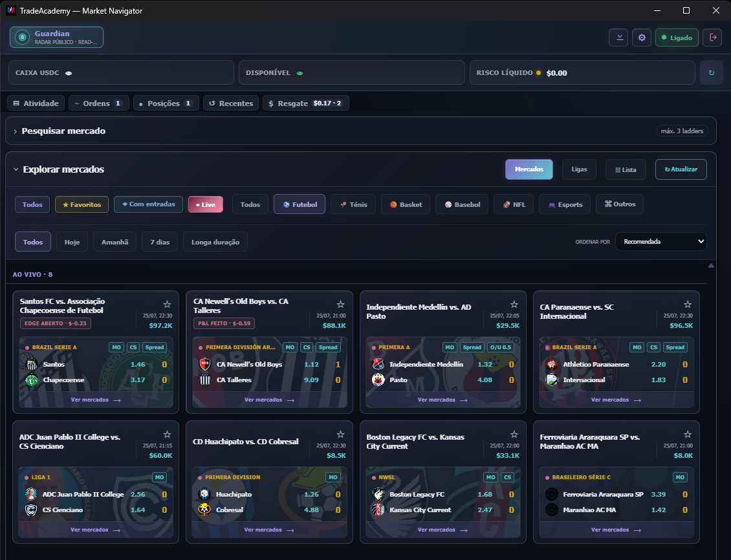Click the Pasto team crest icon

378,380
